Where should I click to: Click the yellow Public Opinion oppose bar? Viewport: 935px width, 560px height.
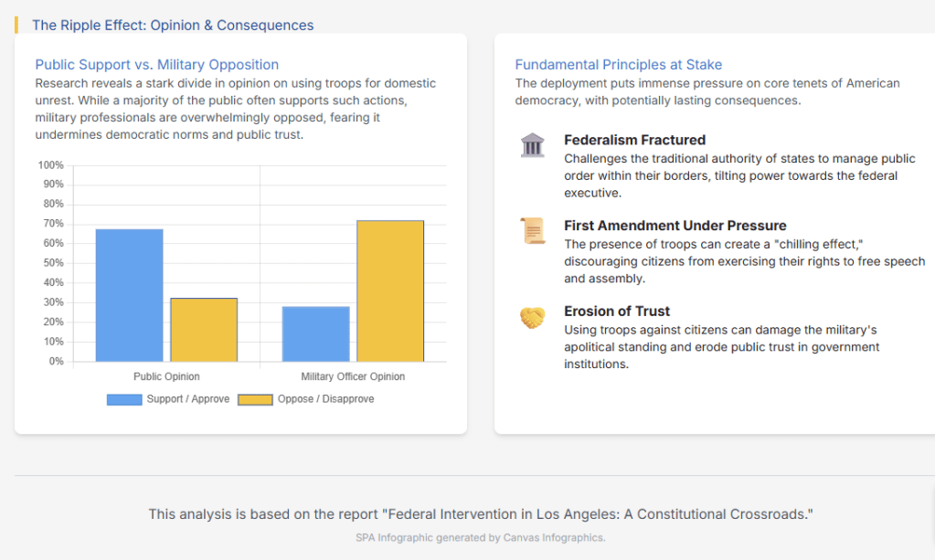[204, 330]
